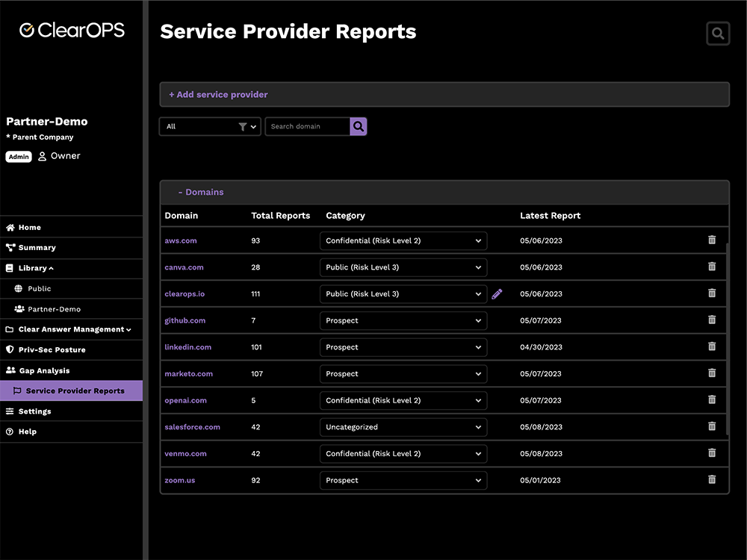Change category for clearops.io
The height and width of the screenshot is (560, 747).
click(x=403, y=294)
